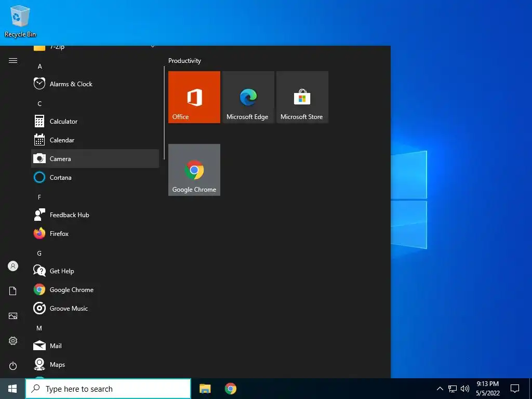
Task: Open the Microsoft Store tile
Action: 302,97
